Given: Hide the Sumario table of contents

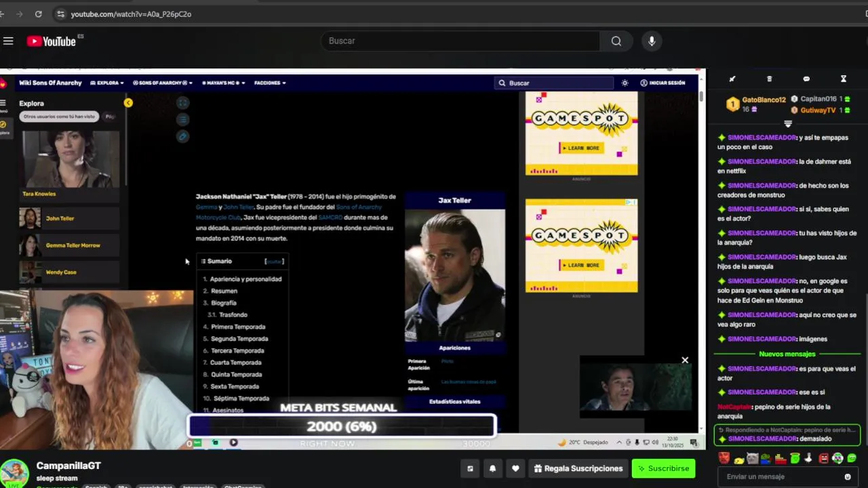Looking at the screenshot, I should [x=274, y=261].
